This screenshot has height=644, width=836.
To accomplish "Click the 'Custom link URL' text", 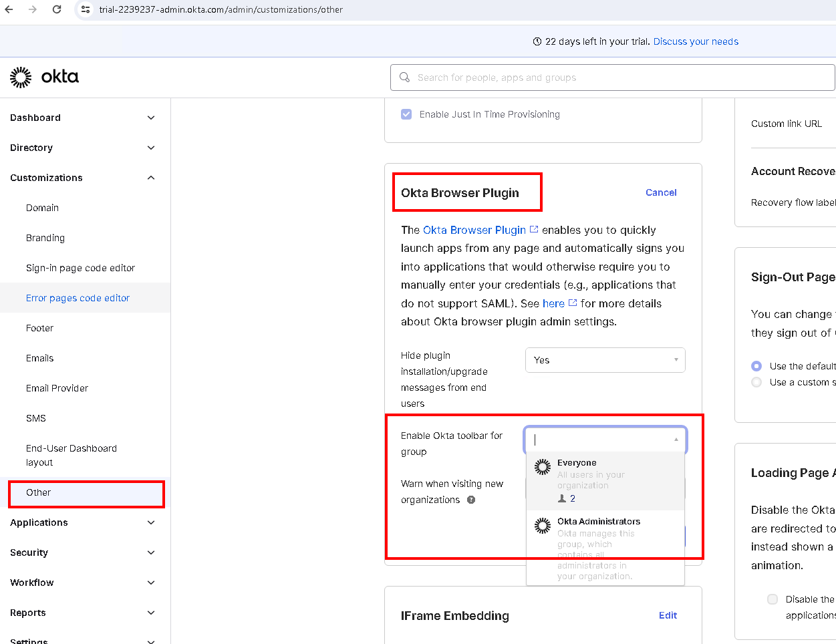I will click(787, 124).
